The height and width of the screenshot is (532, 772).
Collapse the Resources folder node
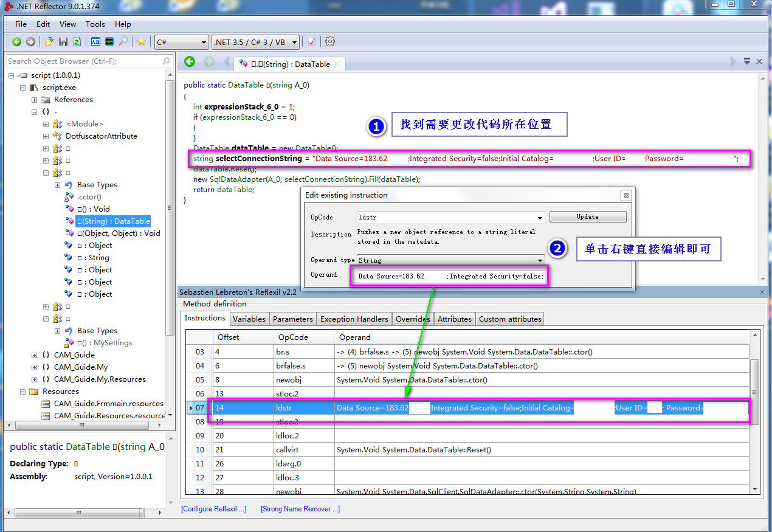[x=23, y=392]
